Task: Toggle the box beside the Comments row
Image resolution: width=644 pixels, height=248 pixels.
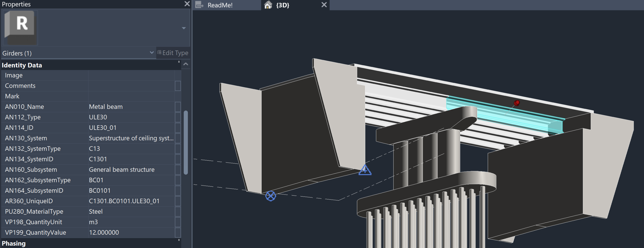Action: pyautogui.click(x=178, y=86)
